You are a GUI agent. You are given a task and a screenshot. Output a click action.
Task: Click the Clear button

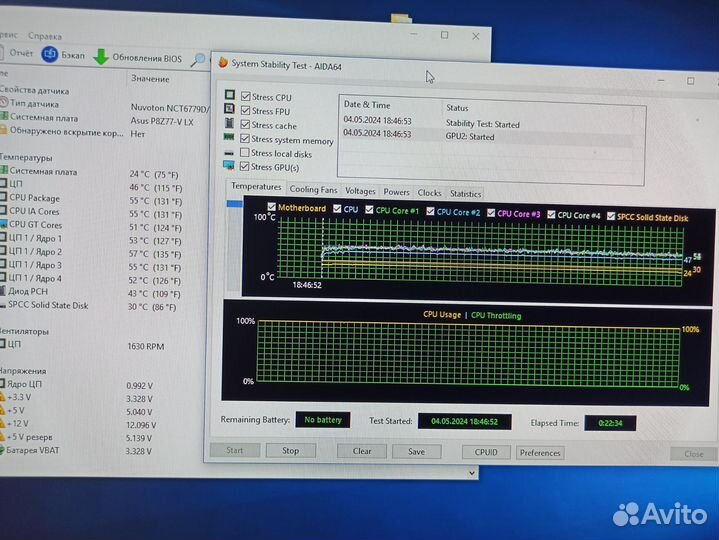[362, 451]
